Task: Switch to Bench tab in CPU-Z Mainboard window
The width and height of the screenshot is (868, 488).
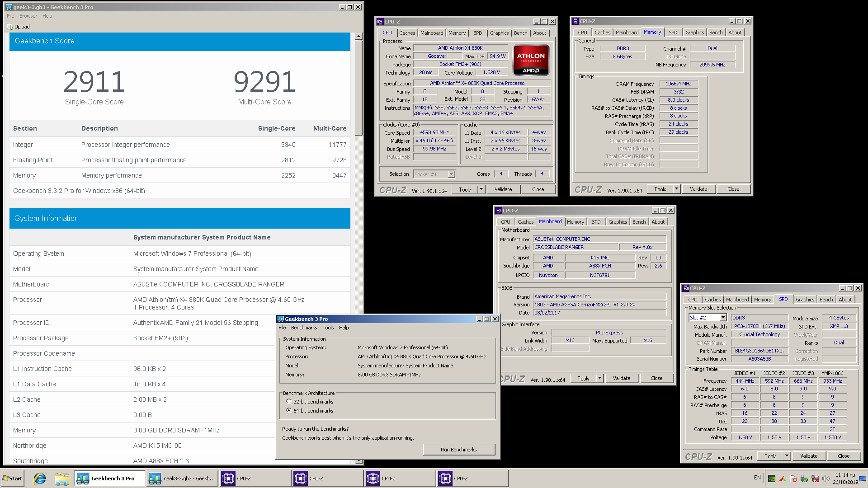Action: 639,222
